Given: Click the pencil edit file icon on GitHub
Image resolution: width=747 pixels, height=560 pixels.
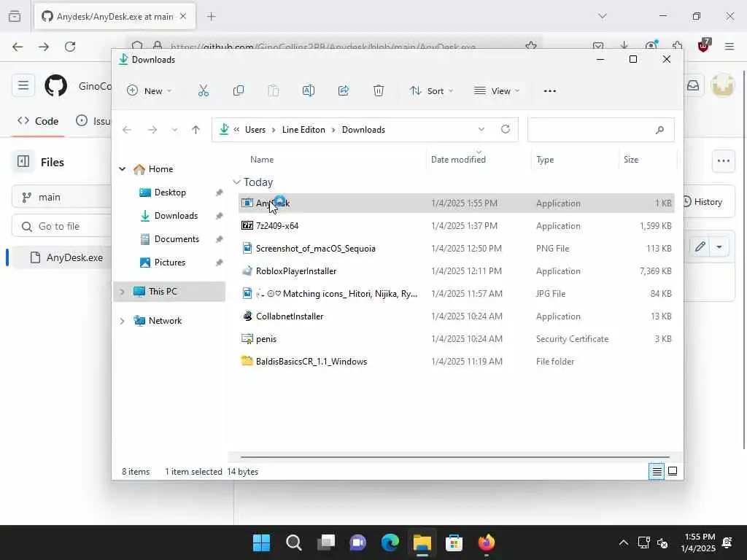Looking at the screenshot, I should pyautogui.click(x=700, y=246).
